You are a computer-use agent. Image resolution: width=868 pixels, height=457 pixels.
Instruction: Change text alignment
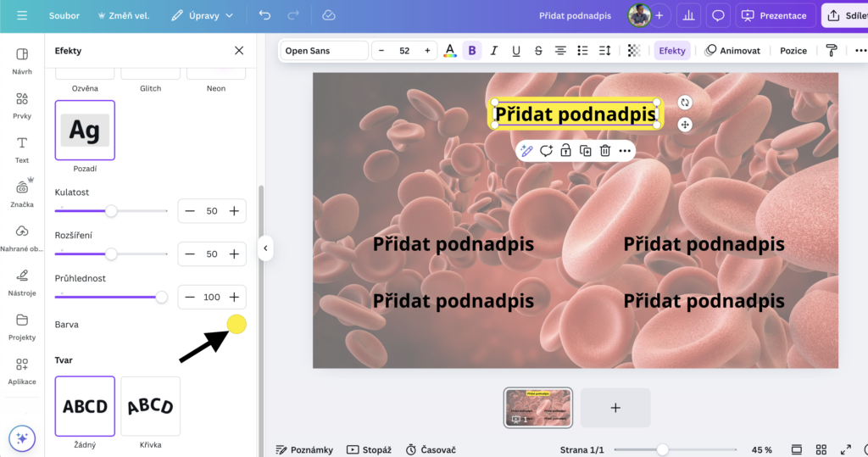pos(560,50)
